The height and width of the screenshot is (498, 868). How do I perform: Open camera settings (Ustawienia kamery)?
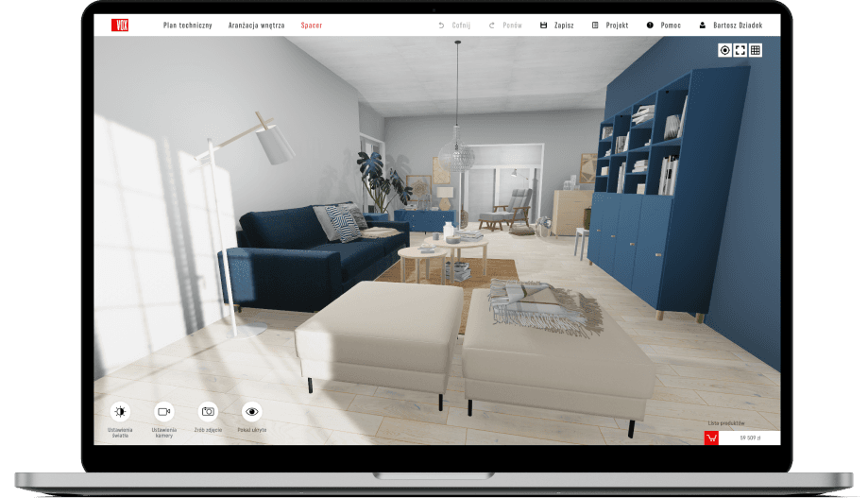[164, 411]
